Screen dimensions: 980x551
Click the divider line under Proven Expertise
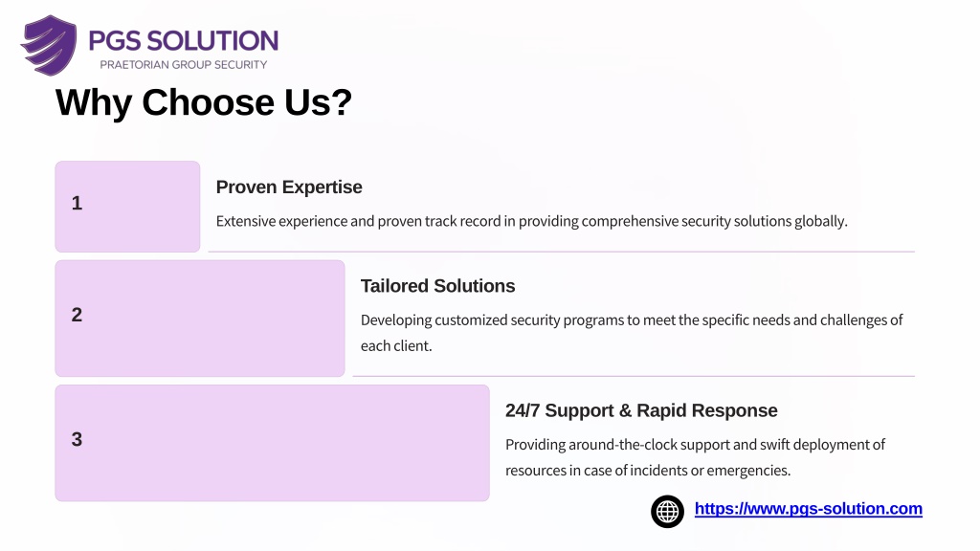(x=561, y=252)
